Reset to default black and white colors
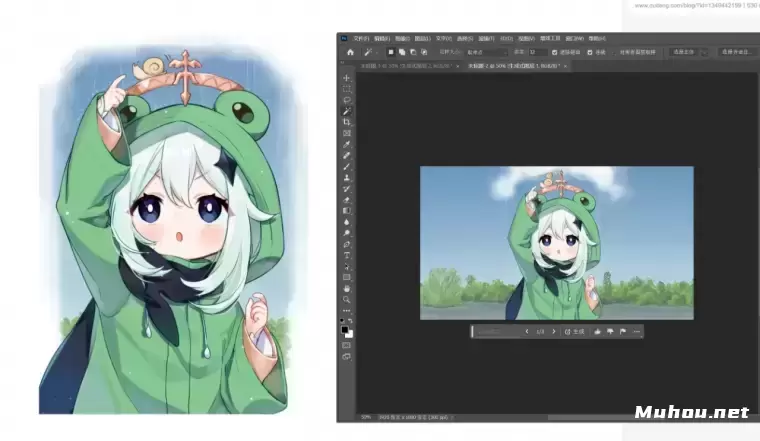 (342, 321)
